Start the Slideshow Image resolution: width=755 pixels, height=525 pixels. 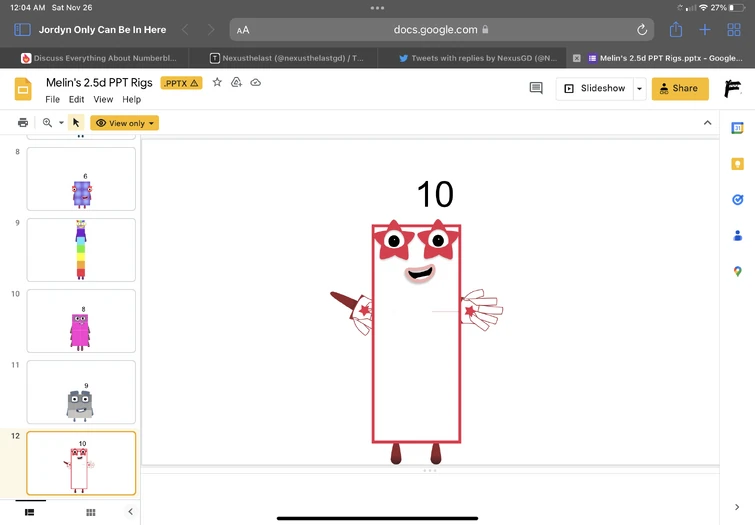click(x=595, y=88)
